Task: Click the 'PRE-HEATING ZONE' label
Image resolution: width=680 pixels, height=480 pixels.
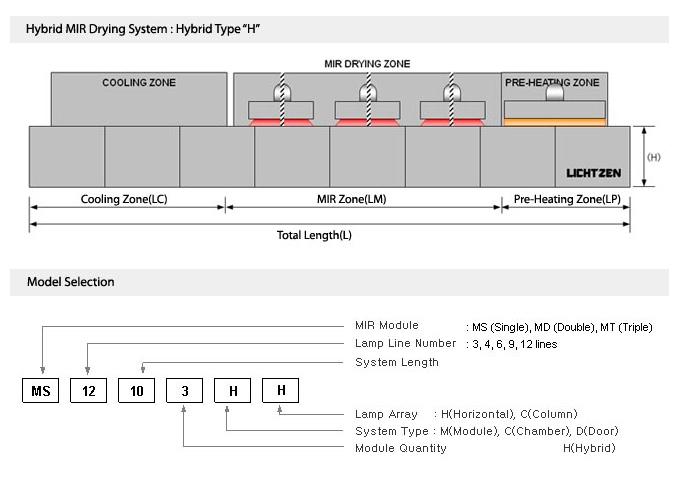Action: [552, 82]
